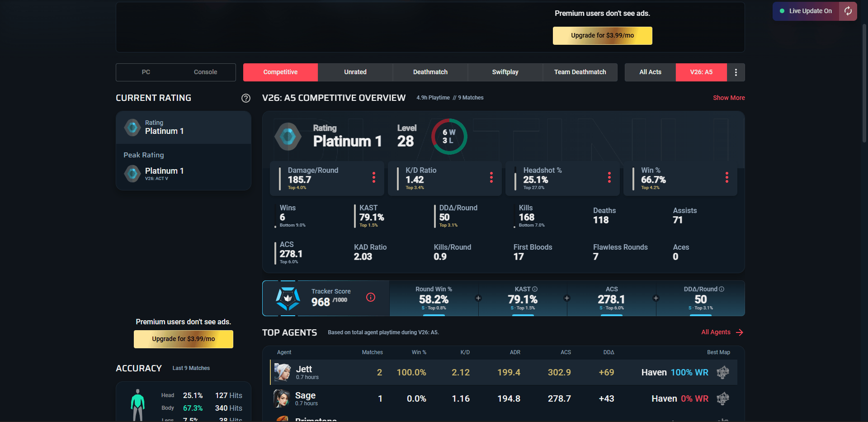
Task: Click Haven map icon in Jett row
Action: tap(723, 372)
